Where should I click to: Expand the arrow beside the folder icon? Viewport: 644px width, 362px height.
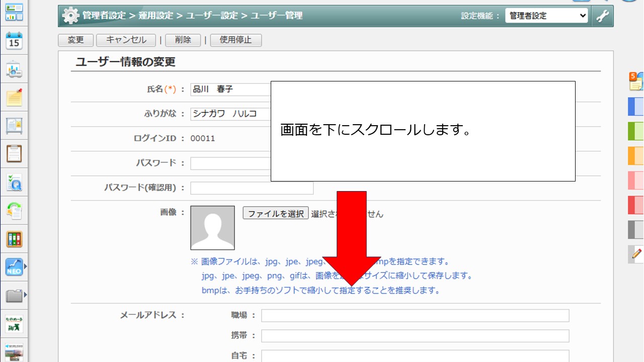(x=26, y=294)
